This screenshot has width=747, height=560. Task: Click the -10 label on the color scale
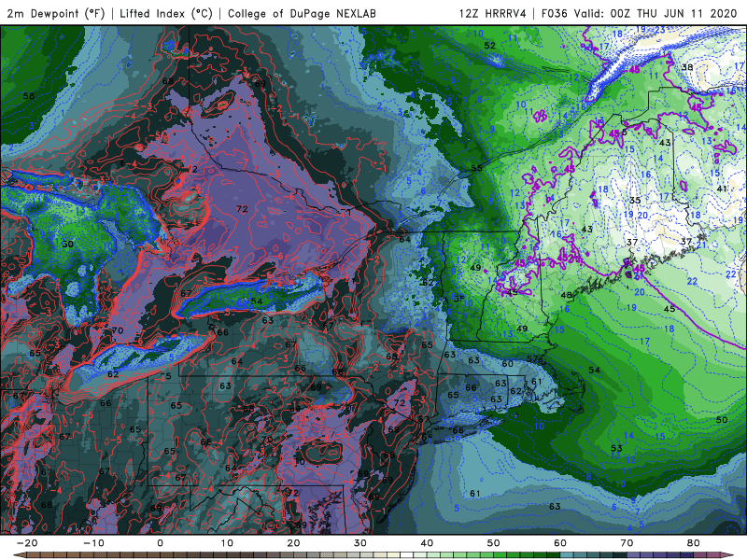click(93, 543)
